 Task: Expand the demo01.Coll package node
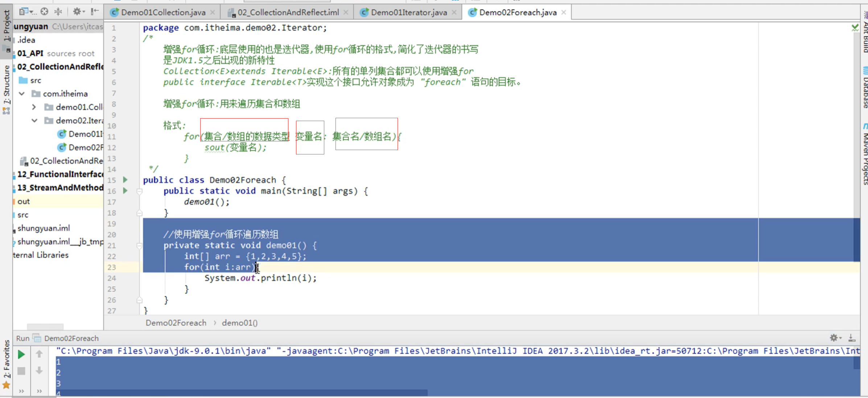(34, 107)
